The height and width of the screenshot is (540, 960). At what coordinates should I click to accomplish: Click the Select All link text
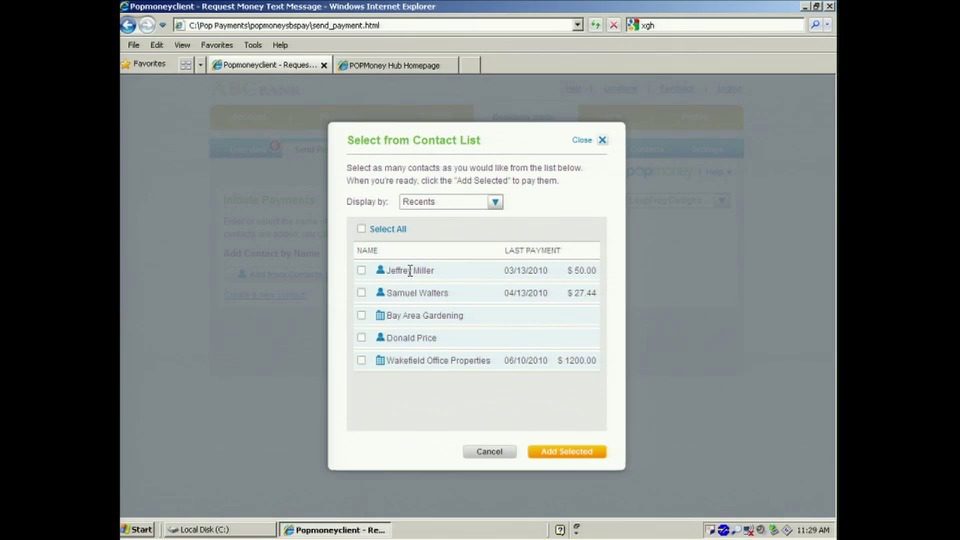[x=388, y=229]
